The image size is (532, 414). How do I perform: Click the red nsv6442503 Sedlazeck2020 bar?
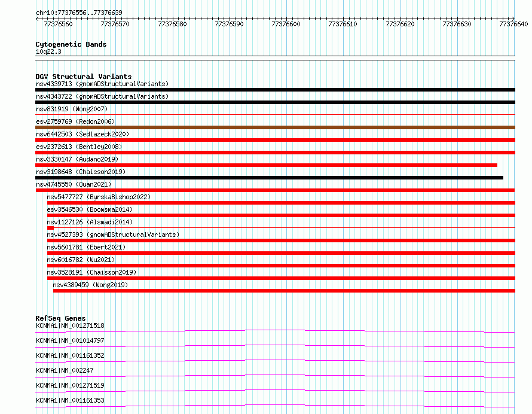tap(275, 140)
